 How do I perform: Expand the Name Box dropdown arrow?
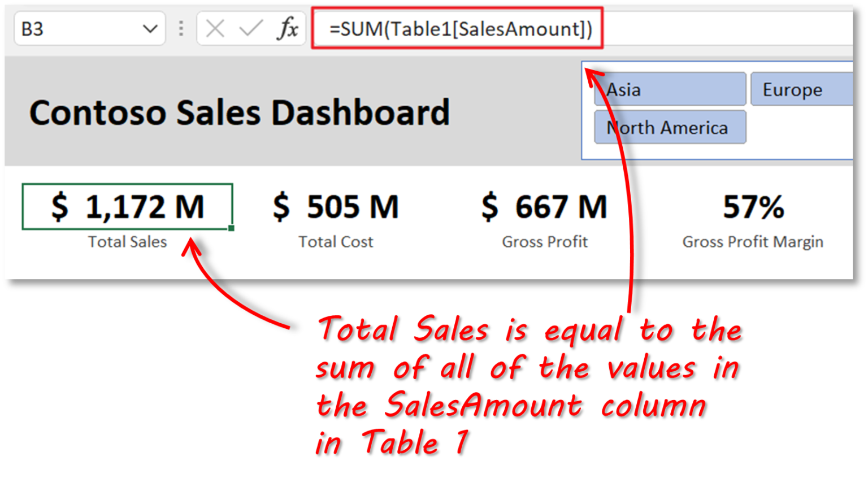[x=150, y=29]
